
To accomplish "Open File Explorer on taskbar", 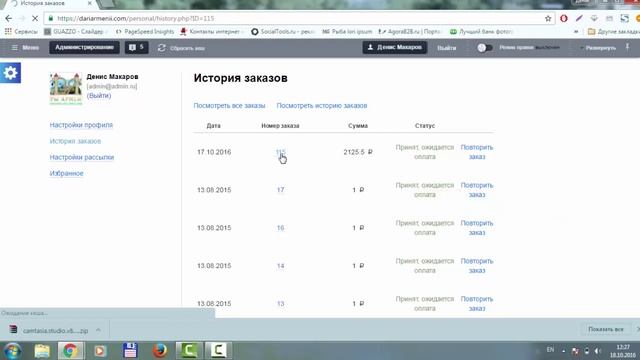I will click(42, 351).
